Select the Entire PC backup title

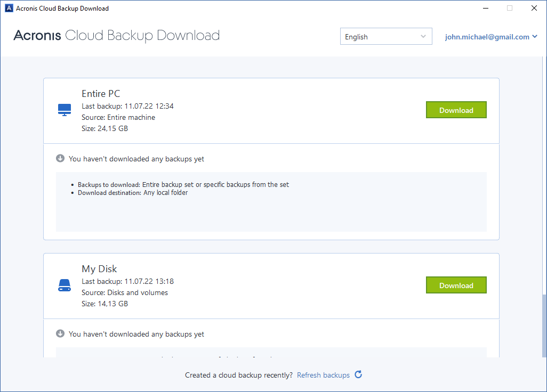(101, 94)
